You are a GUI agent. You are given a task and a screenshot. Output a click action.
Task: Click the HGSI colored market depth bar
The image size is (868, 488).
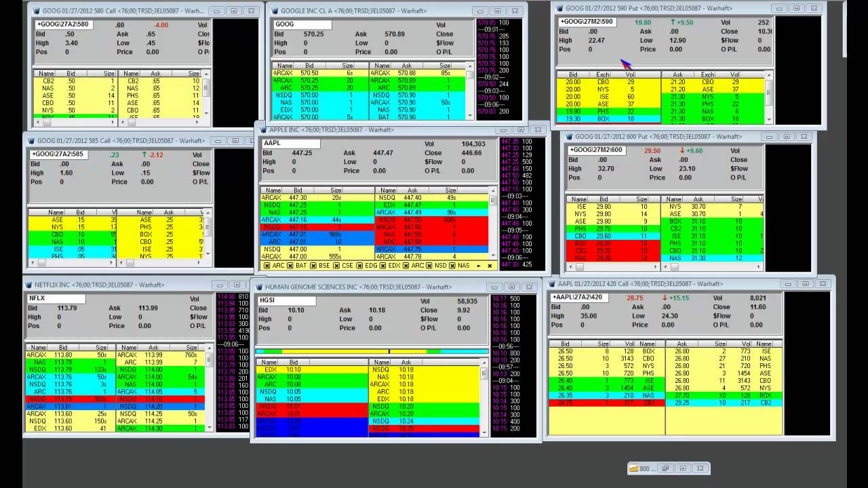point(372,352)
